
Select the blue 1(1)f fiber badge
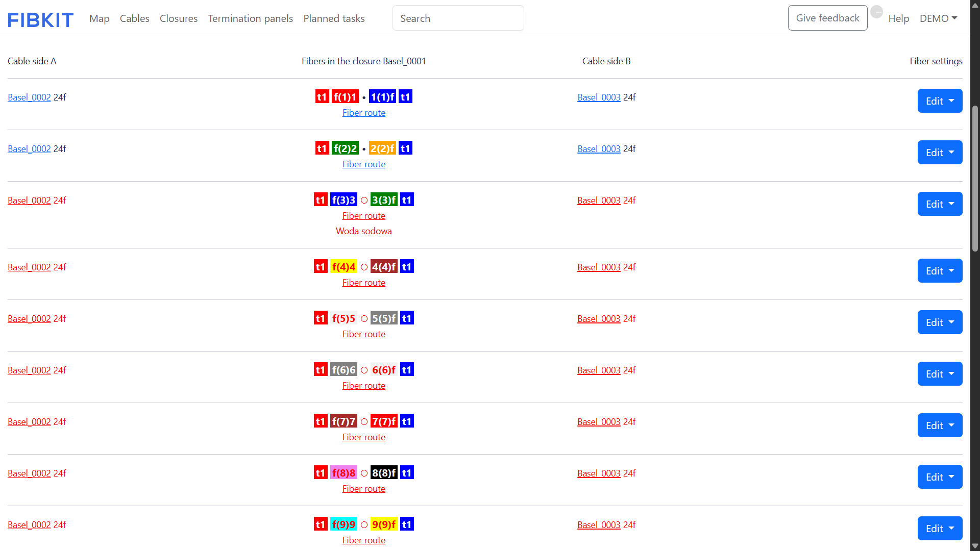click(x=382, y=96)
